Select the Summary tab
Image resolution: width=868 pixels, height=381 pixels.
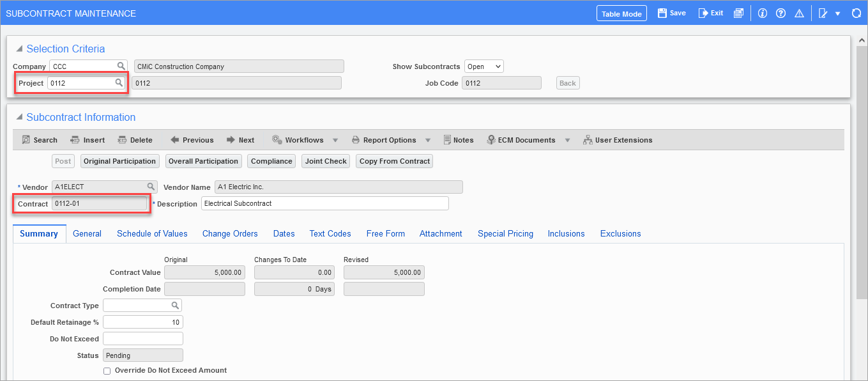pos(39,233)
